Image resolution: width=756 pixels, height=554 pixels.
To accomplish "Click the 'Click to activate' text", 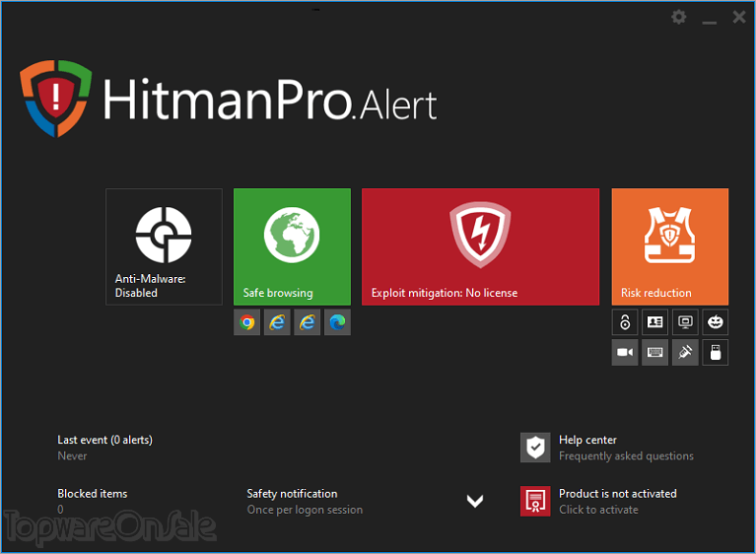I will [x=598, y=510].
